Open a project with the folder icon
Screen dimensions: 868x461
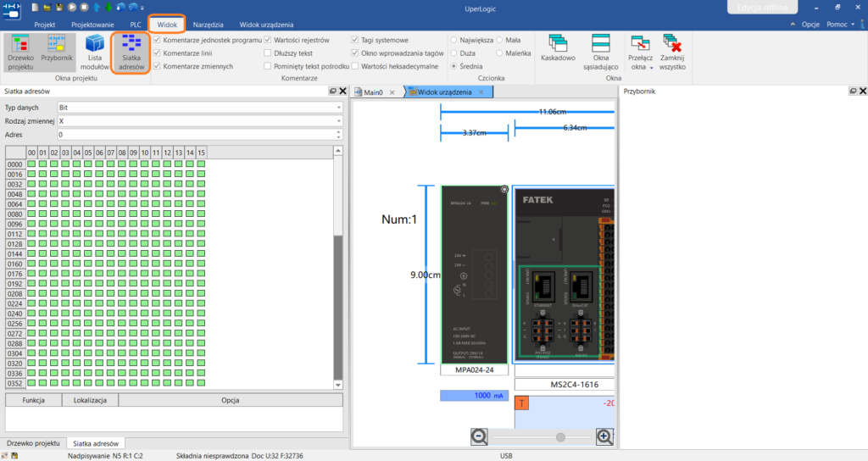point(47,8)
